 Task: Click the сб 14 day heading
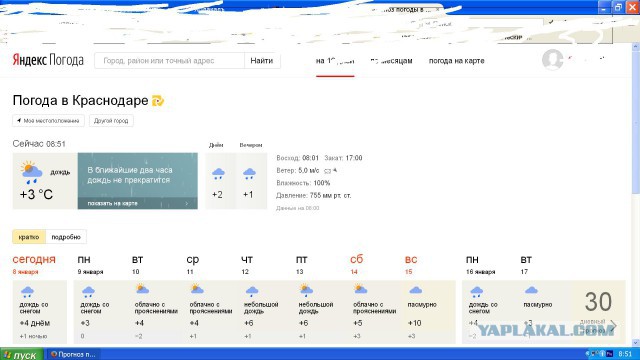pos(356,259)
